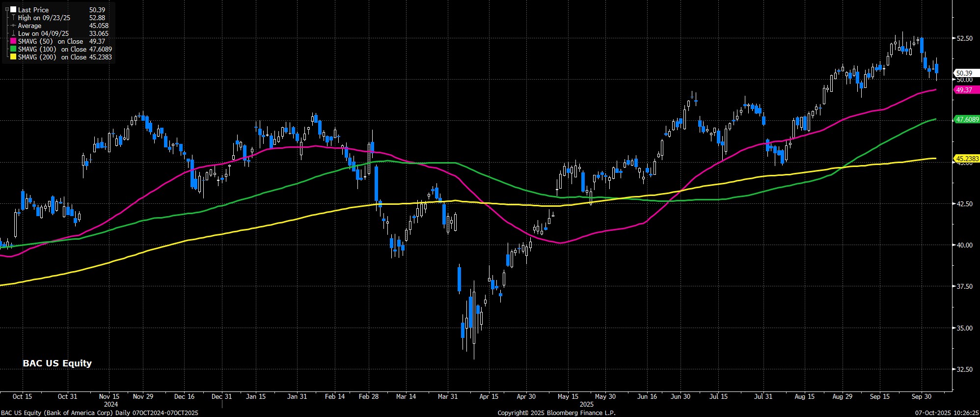Click the Apr 15 date axis label
The height and width of the screenshot is (417, 980).
(489, 396)
